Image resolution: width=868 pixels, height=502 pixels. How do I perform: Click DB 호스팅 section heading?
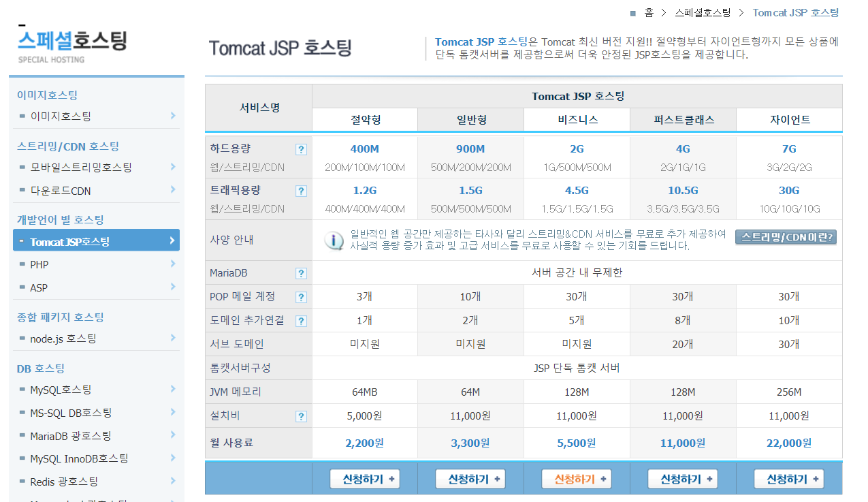pos(41,368)
